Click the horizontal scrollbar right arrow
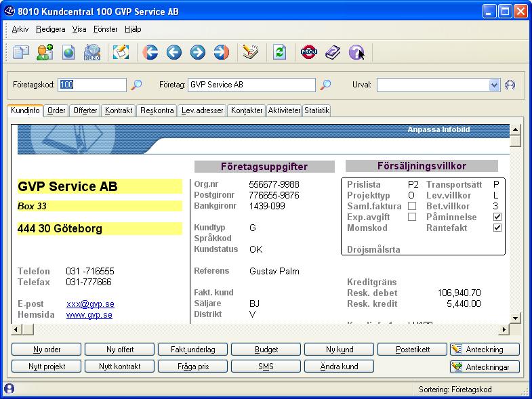The width and height of the screenshot is (532, 399). click(x=504, y=329)
